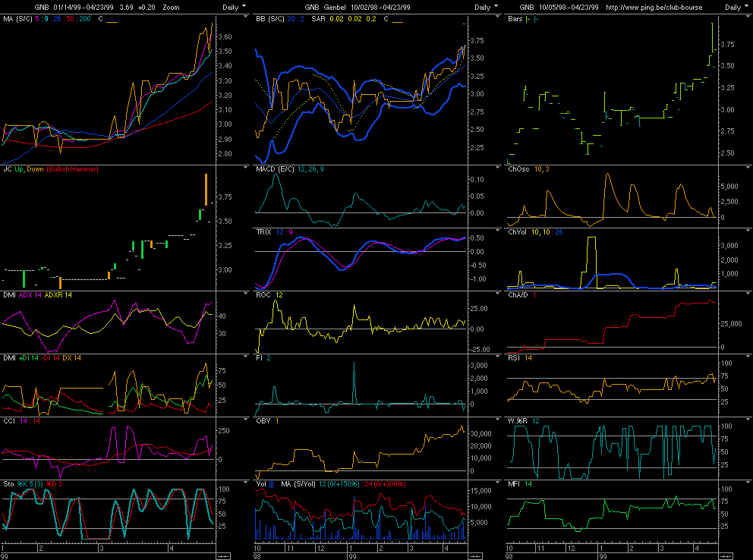This screenshot has width=753, height=560.
Task: Expand the W.%R panel menu arrow
Action: [x=748, y=419]
